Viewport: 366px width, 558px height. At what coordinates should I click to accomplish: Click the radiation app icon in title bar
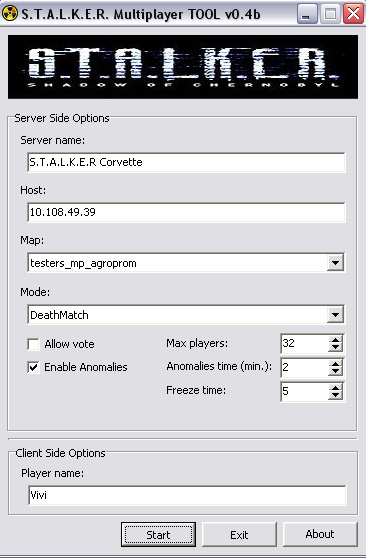click(x=10, y=14)
